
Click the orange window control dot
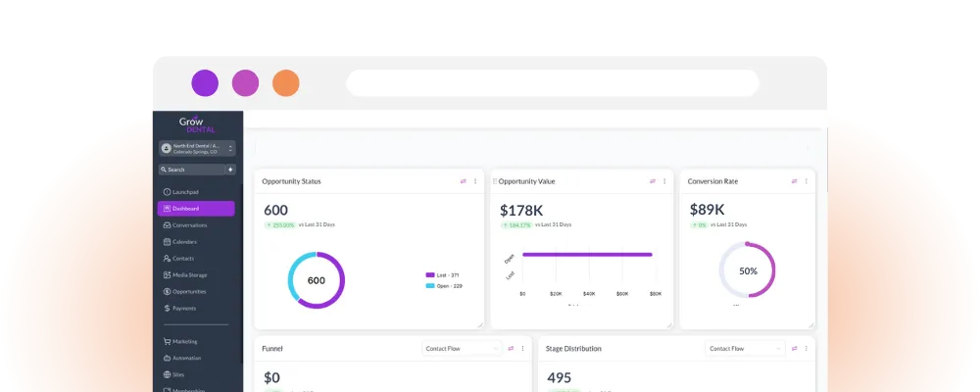click(x=286, y=83)
